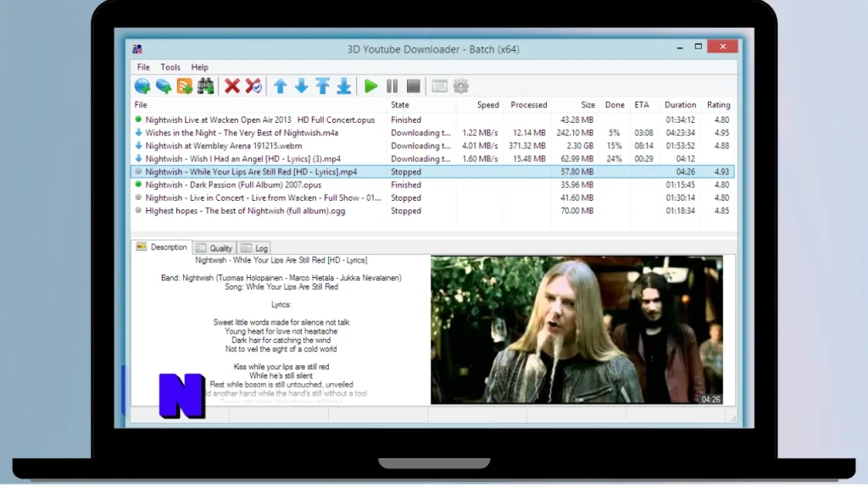Click the video preview thumbnail

coord(576,330)
